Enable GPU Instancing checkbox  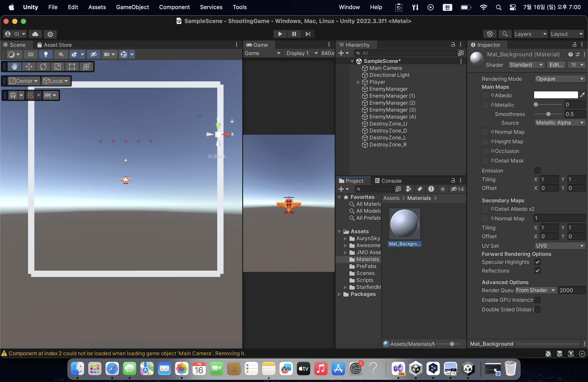pyautogui.click(x=537, y=300)
